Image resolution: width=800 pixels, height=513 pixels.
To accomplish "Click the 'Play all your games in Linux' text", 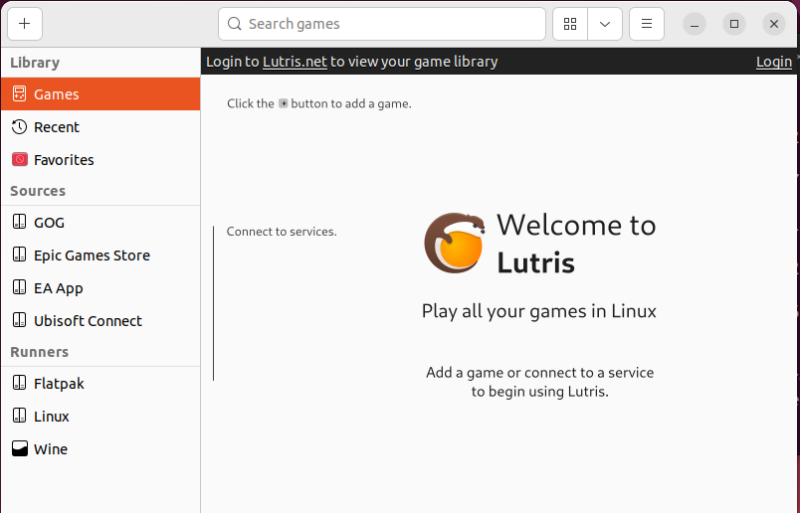I will pos(539,311).
